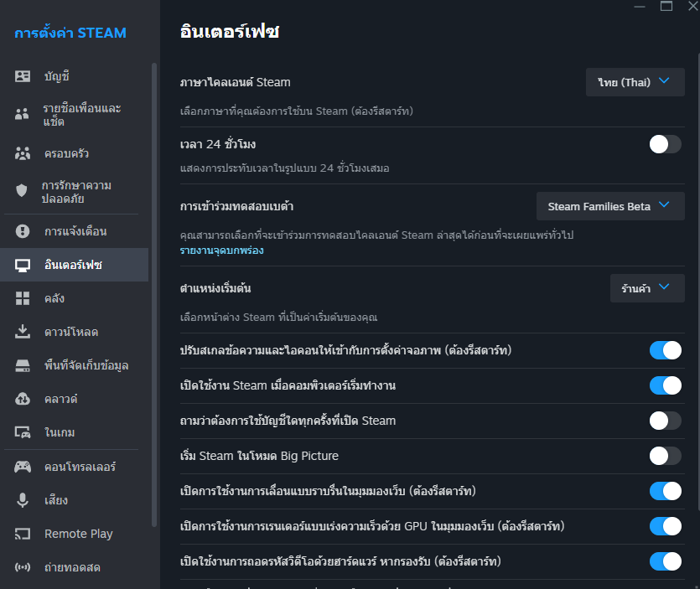
Task: Click the แสดงการประทับเวลาในรูปแบบ 24 ชั่วโมงเสมอ description
Action: [284, 168]
